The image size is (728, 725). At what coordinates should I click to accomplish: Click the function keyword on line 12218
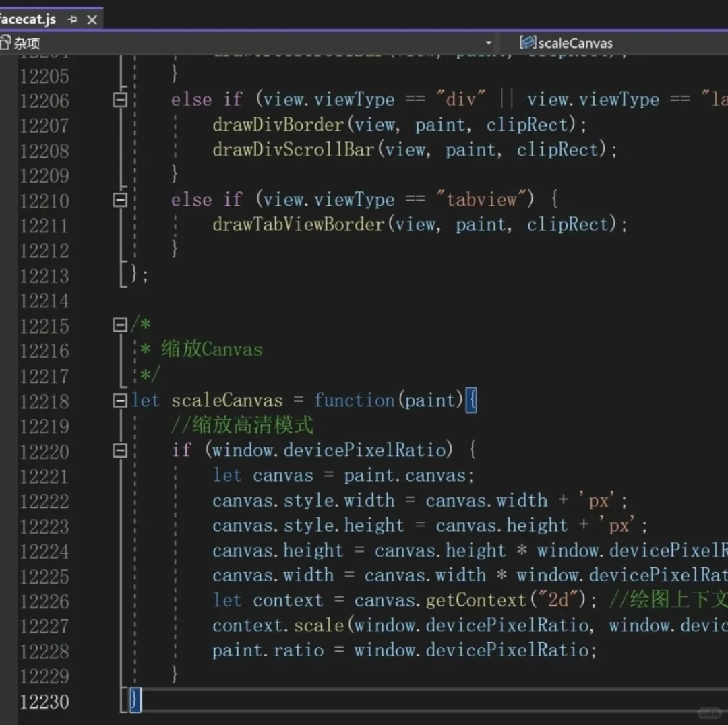click(355, 400)
